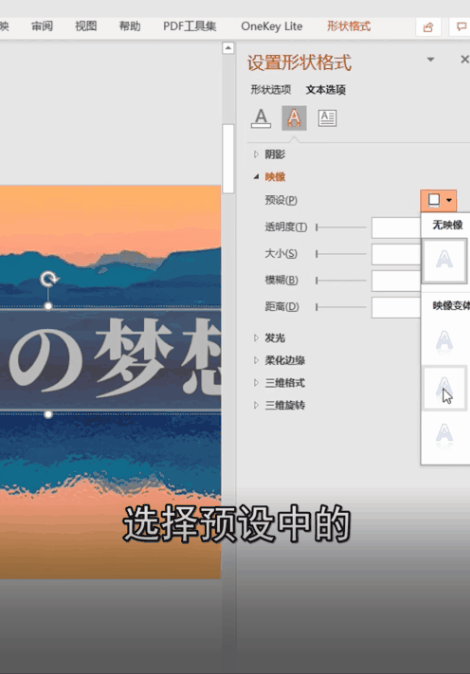Close the 设置形状格式 pane
This screenshot has height=674, width=470.
click(464, 59)
